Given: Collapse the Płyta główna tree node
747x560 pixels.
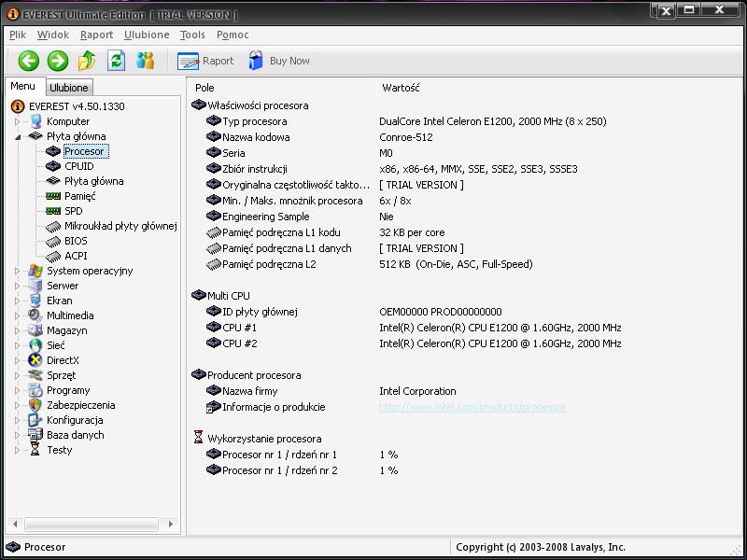Looking at the screenshot, I should (18, 137).
